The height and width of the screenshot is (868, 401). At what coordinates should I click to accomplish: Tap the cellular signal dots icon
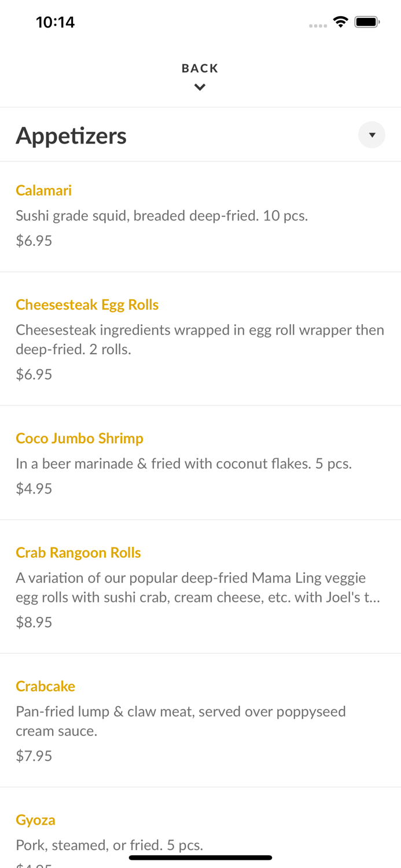point(318,25)
